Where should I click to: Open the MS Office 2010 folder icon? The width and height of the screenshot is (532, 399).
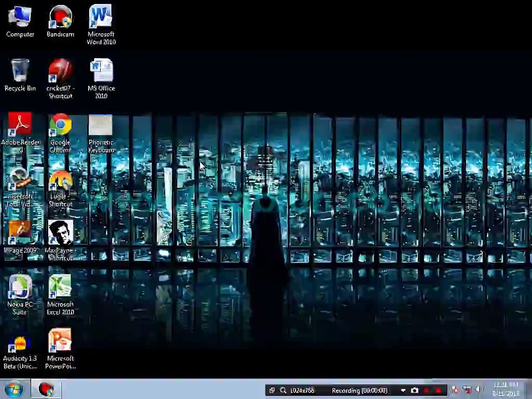pyautogui.click(x=101, y=79)
